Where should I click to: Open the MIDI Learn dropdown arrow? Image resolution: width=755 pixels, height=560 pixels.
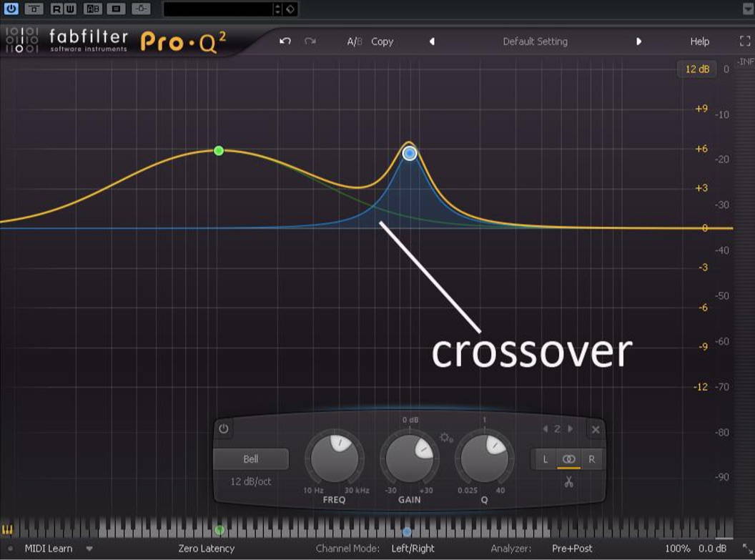pos(89,549)
